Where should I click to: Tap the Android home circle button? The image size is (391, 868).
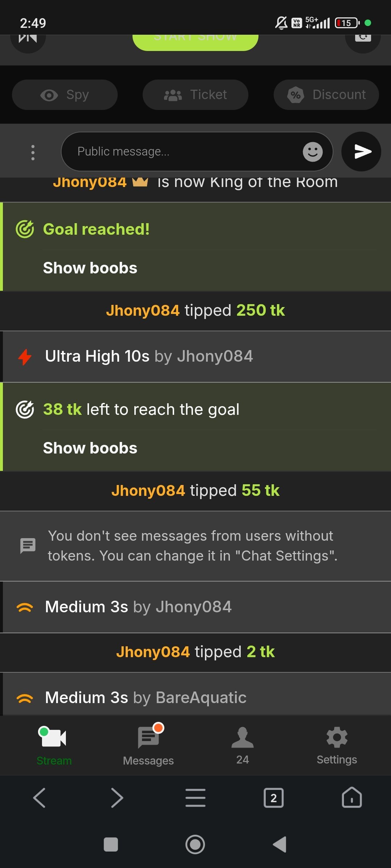(x=195, y=844)
